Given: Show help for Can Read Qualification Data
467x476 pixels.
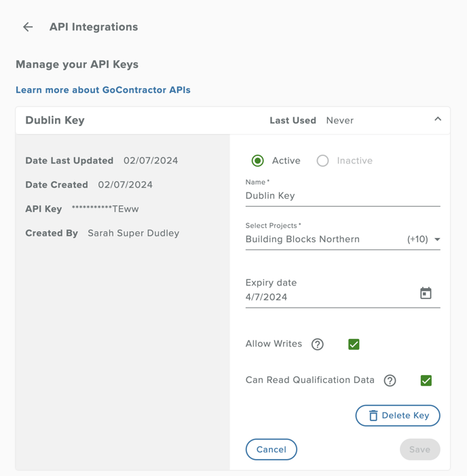Looking at the screenshot, I should coord(390,380).
